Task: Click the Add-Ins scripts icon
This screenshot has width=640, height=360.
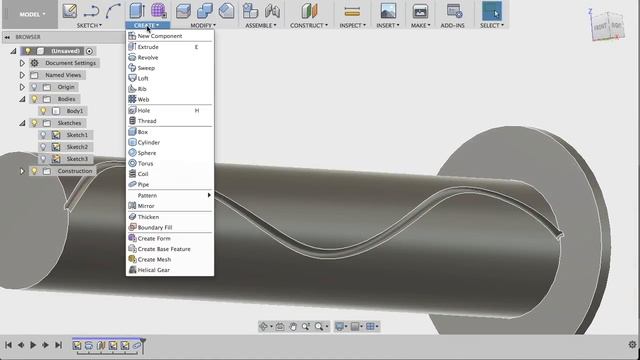Action: click(453, 11)
